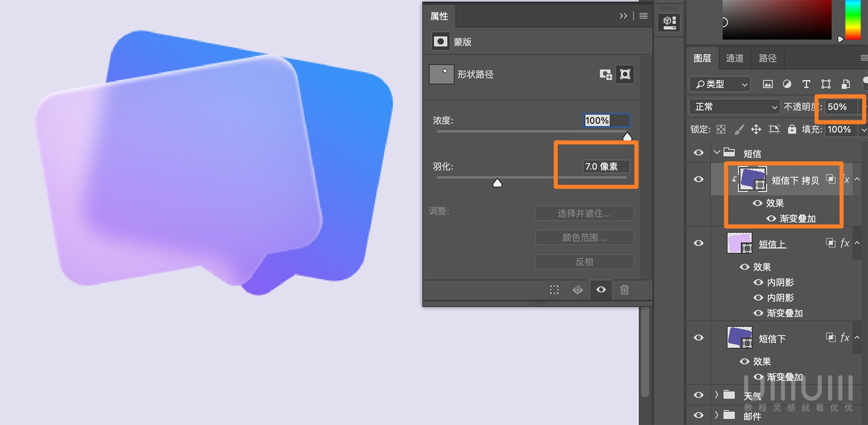Enable lock transparent pixels

point(721,129)
